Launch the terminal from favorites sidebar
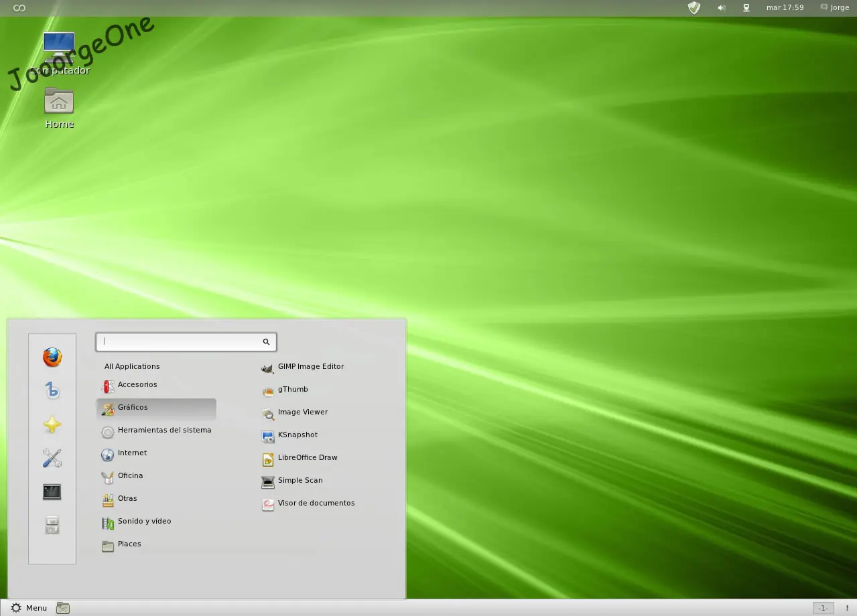857x616 pixels. (x=52, y=492)
